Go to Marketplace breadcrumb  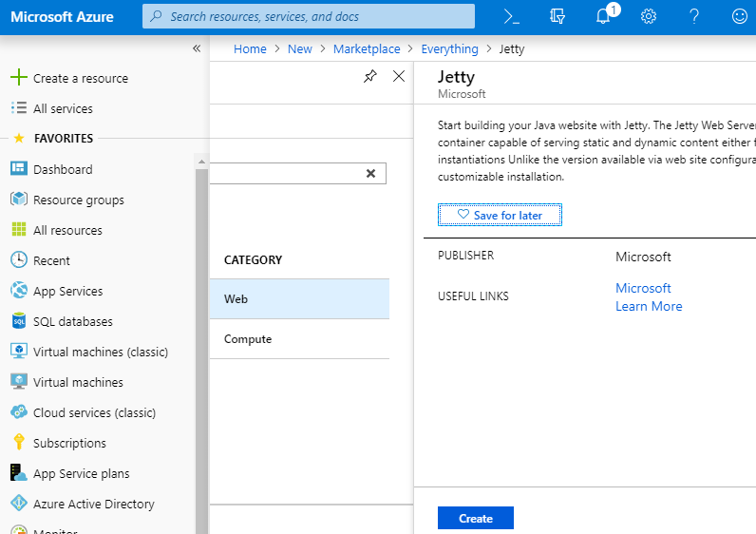367,49
